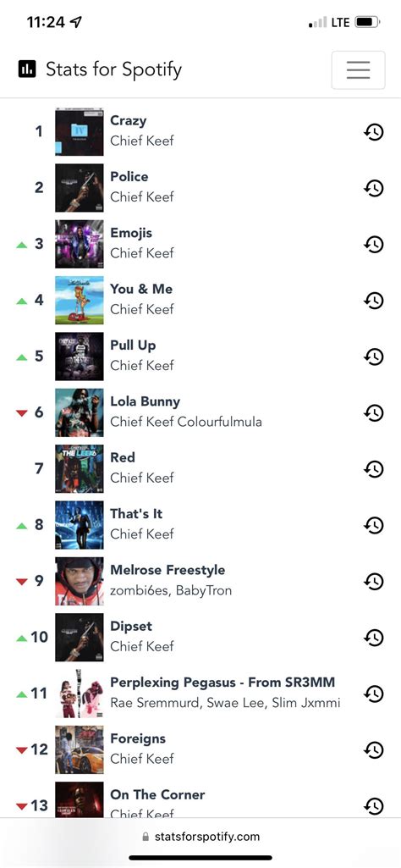Open the Pull Up song title
Screen dimensions: 401x868
click(x=133, y=346)
